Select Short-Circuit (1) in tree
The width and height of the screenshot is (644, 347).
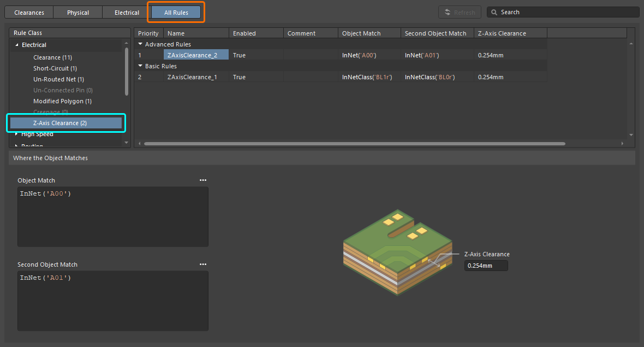tap(55, 68)
